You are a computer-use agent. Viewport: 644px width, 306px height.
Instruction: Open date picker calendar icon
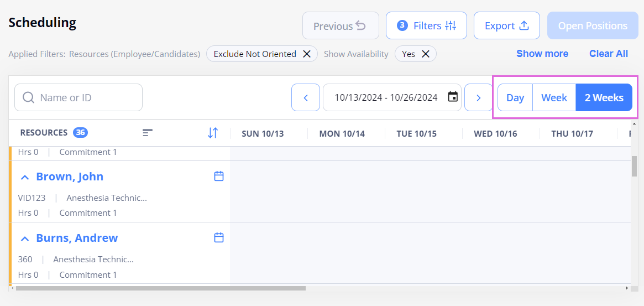pos(453,97)
